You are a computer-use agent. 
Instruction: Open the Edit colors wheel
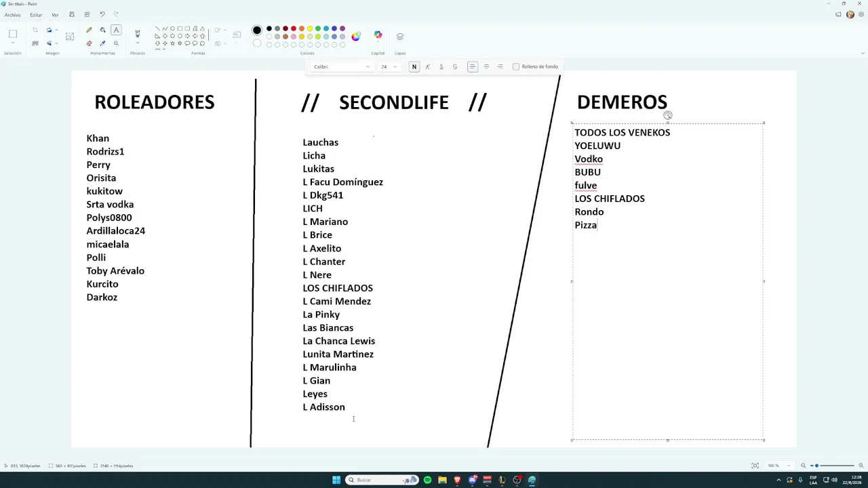pyautogui.click(x=356, y=36)
